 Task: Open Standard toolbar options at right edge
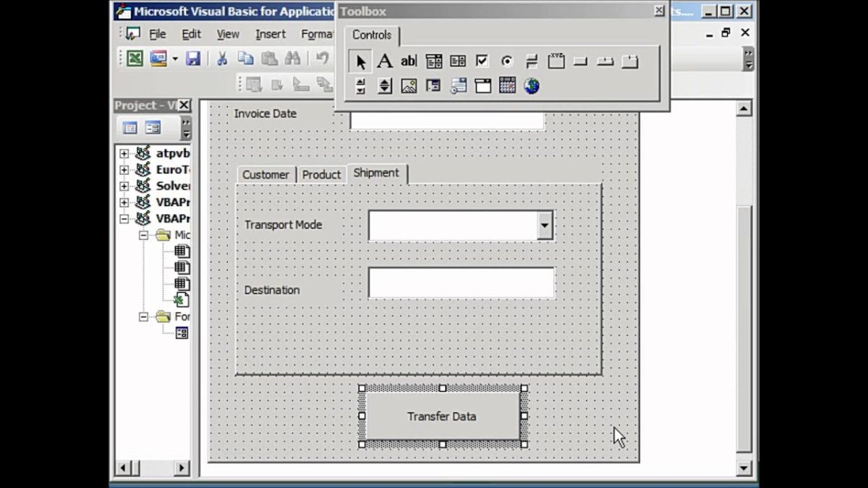click(748, 59)
